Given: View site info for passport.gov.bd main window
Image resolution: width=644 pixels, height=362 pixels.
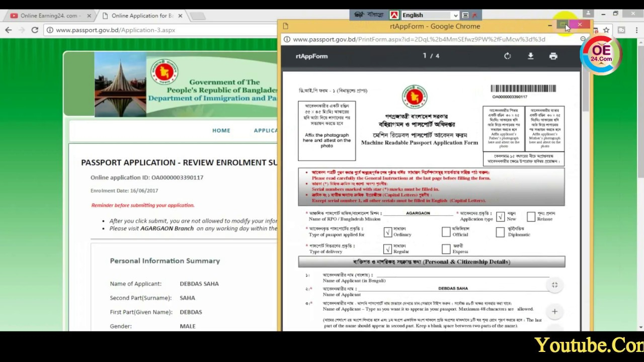Looking at the screenshot, I should tap(50, 30).
